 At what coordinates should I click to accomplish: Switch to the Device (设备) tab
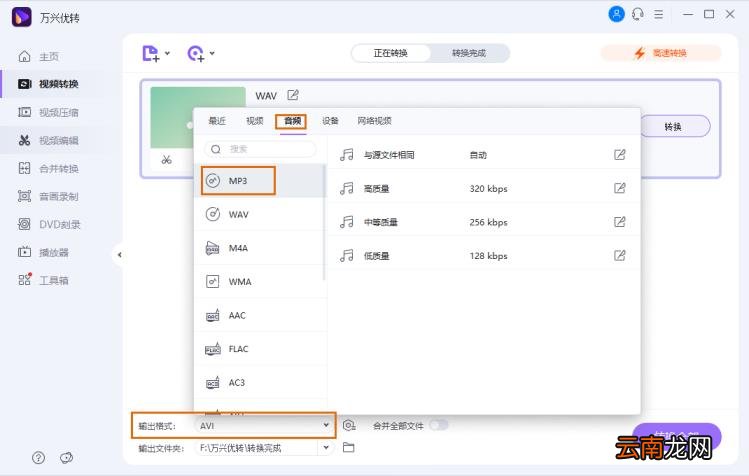pos(330,121)
